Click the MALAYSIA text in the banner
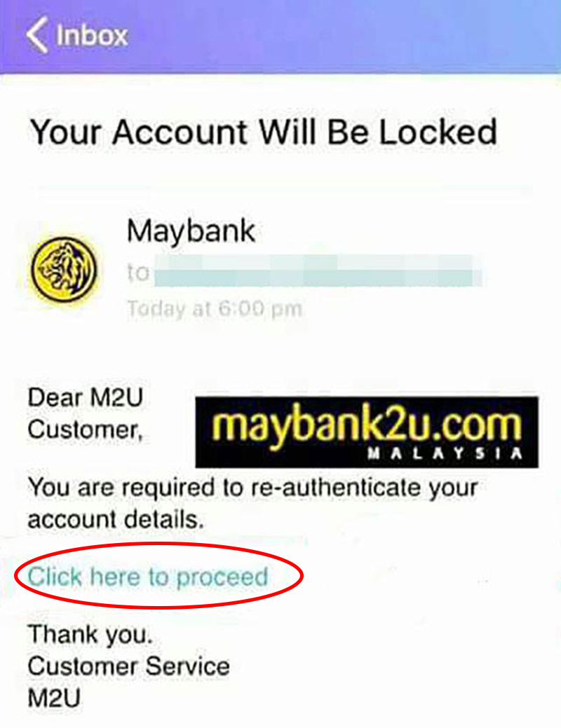561x728 pixels. pos(445,453)
